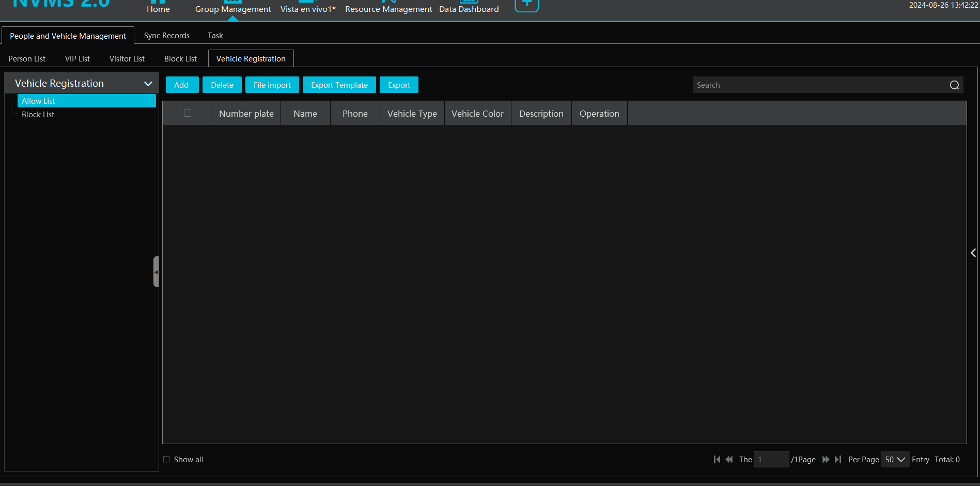This screenshot has height=486, width=980.
Task: Expand the right side panel arrow
Action: tap(973, 253)
